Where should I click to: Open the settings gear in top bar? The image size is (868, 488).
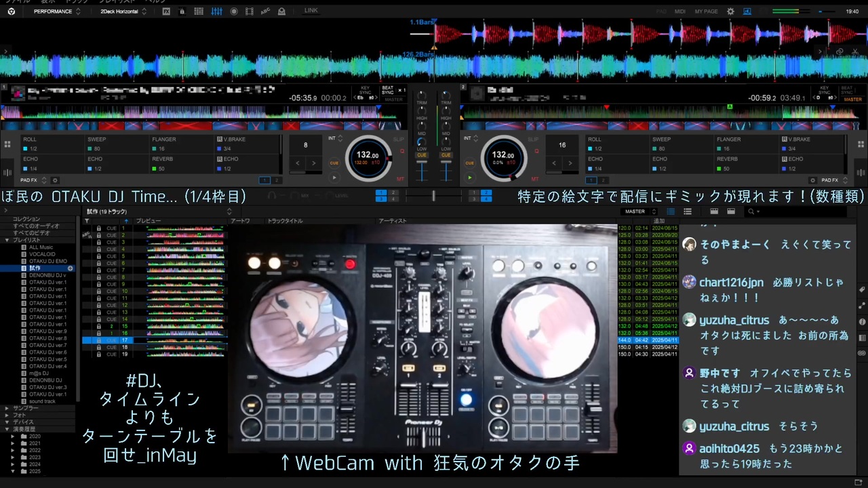(x=730, y=12)
